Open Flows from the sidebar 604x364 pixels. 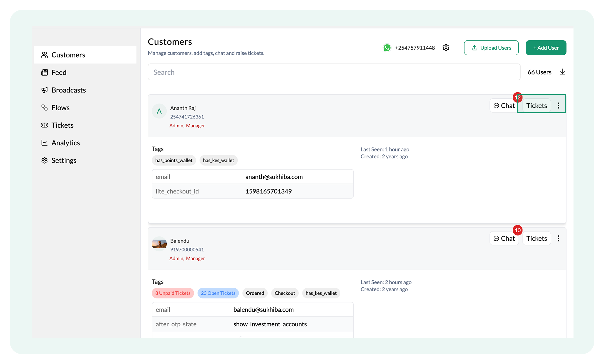[x=60, y=108]
